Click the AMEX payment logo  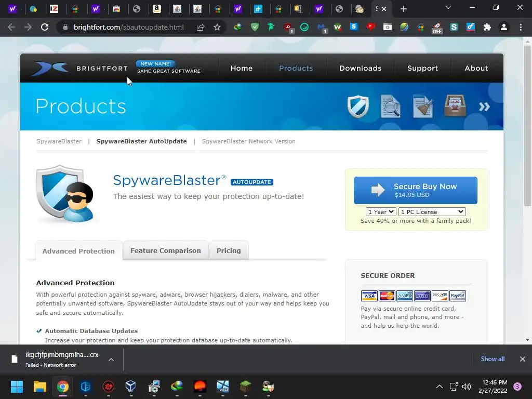(404, 296)
